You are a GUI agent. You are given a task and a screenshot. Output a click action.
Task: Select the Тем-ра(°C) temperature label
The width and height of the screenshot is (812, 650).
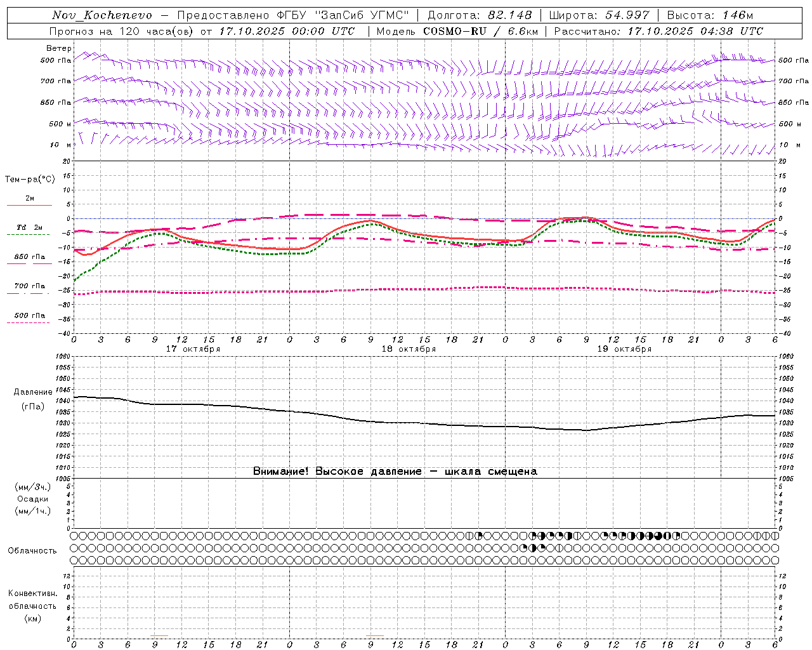[30, 180]
